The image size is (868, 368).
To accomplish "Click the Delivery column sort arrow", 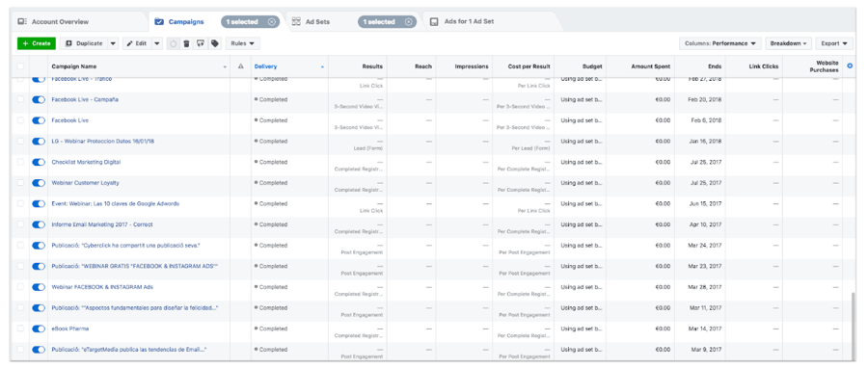I will (x=322, y=66).
